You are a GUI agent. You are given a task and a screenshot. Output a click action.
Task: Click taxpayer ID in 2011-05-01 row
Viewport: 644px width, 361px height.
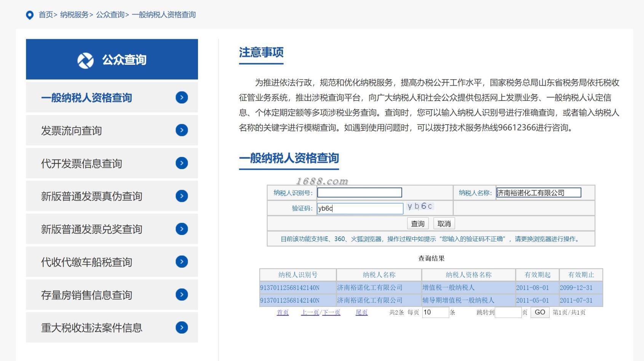click(x=298, y=300)
